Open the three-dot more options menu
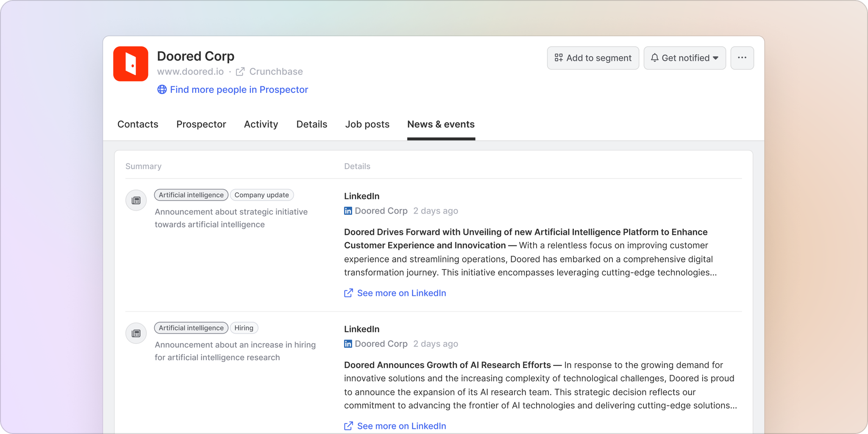Screen dimensions: 868x434 point(742,58)
